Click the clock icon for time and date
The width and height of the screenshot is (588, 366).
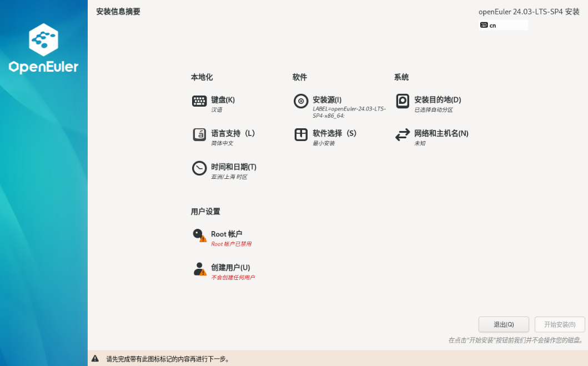coord(199,168)
